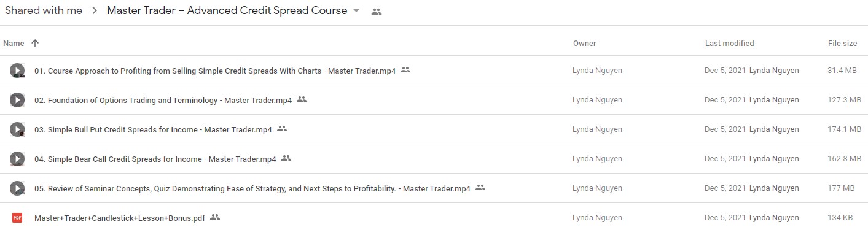Click video icon of 04 Simple Bear Call Credit Spreads
This screenshot has width=868, height=238.
tap(17, 159)
